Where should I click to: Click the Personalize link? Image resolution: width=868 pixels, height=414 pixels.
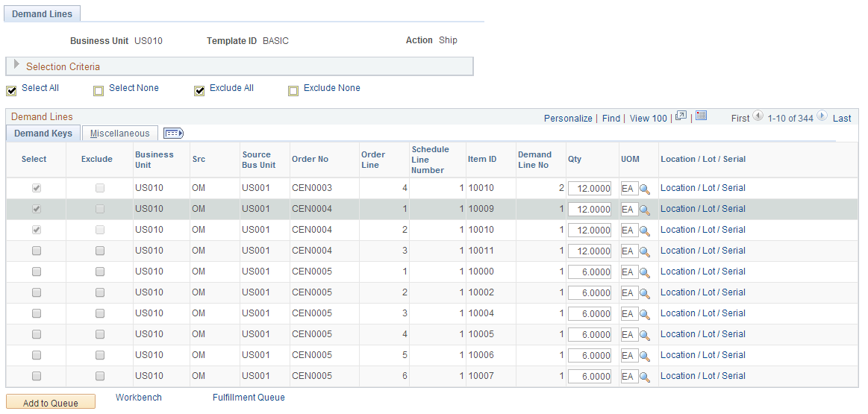point(568,119)
